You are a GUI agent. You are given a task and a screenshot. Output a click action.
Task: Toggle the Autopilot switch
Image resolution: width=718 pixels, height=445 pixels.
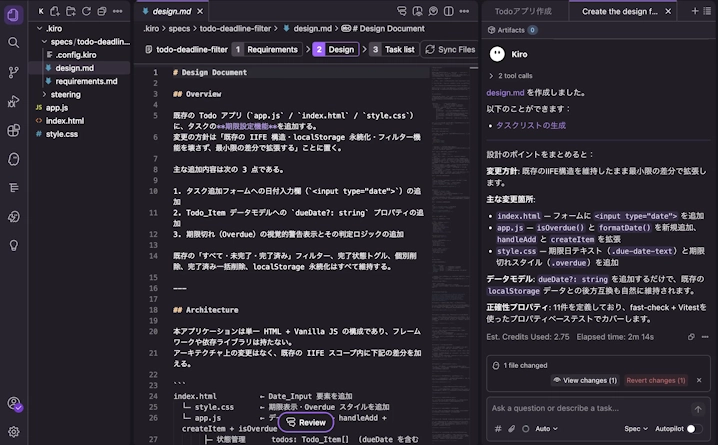(x=694, y=429)
